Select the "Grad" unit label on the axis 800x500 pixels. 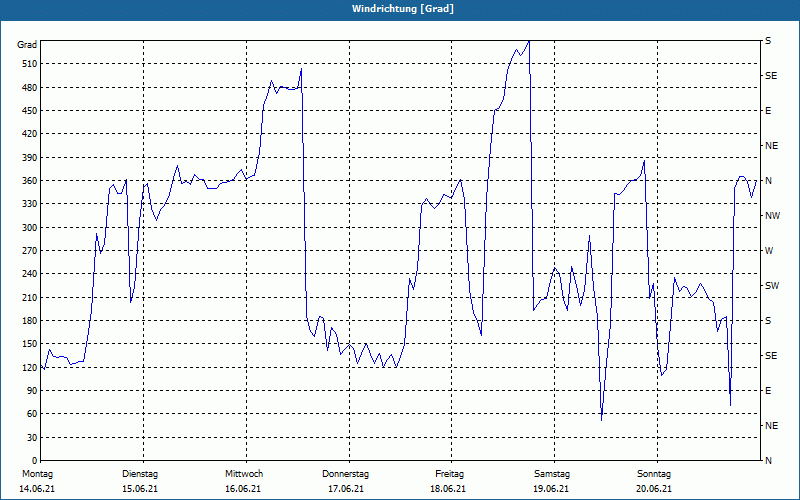(27, 45)
